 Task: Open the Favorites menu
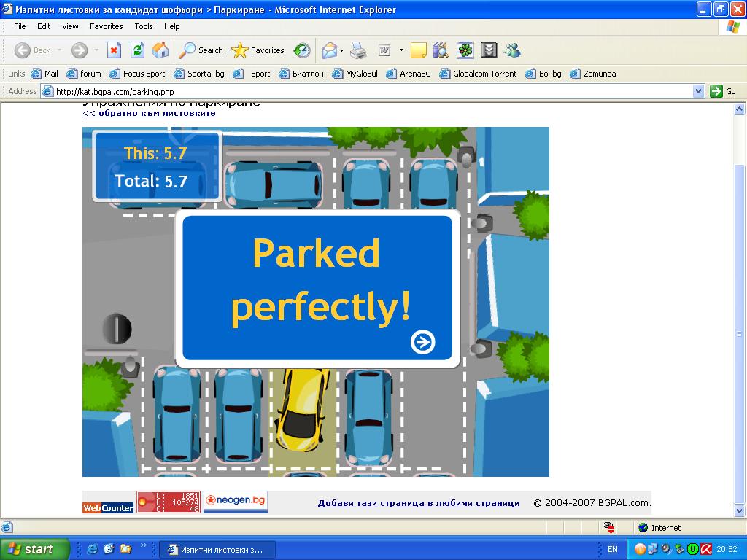(x=106, y=26)
